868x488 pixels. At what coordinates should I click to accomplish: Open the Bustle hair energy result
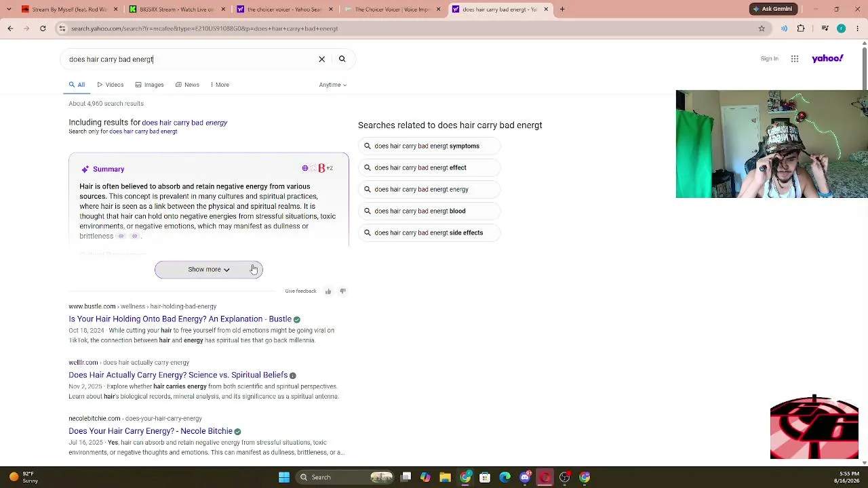180,319
